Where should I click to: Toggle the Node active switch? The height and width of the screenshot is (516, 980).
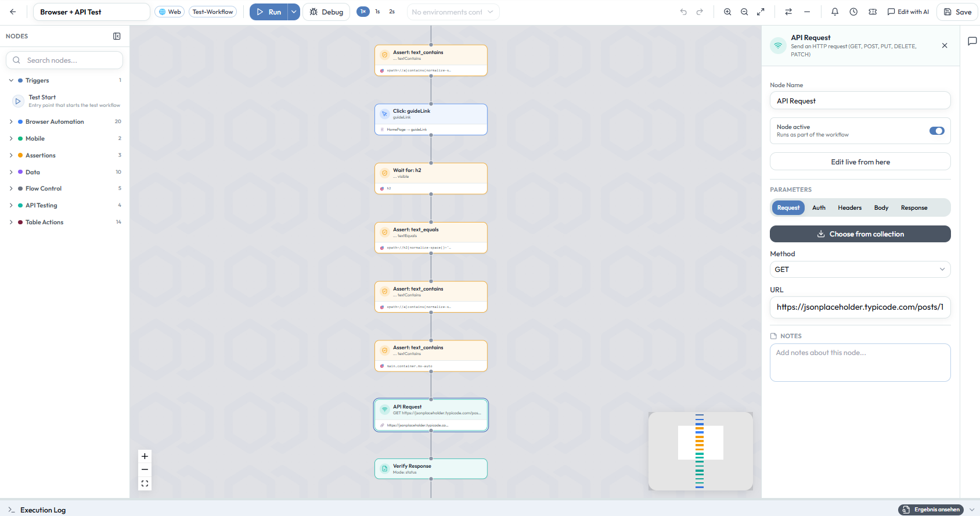[937, 131]
